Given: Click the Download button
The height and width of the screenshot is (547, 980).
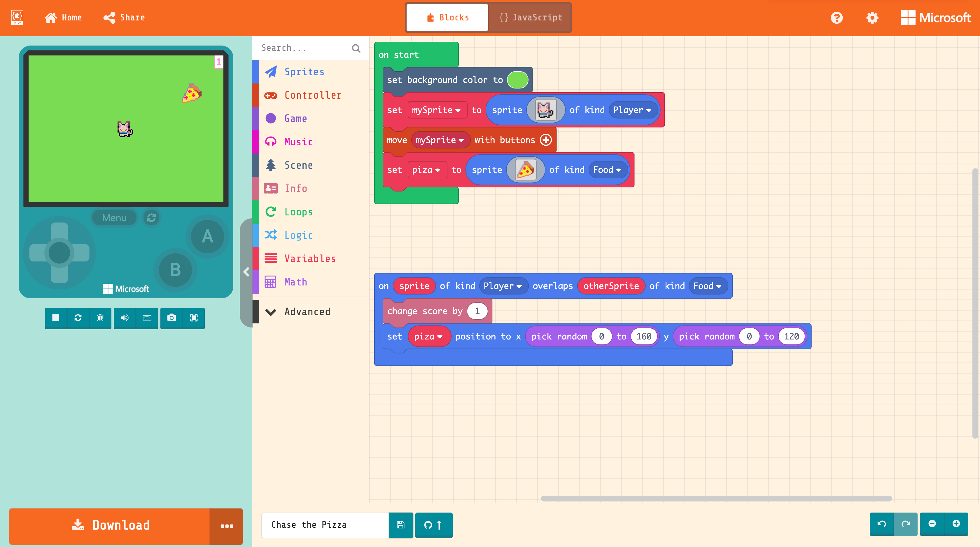Looking at the screenshot, I should coord(110,525).
